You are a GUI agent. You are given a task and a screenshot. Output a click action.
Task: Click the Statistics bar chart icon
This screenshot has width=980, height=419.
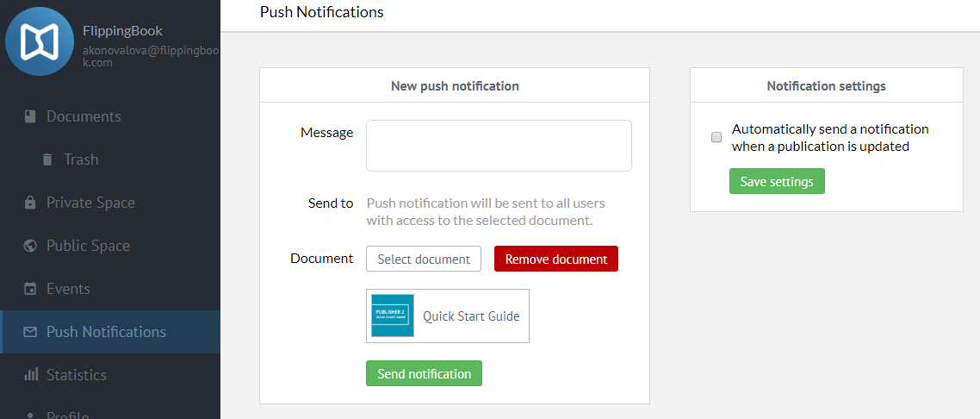coord(30,375)
